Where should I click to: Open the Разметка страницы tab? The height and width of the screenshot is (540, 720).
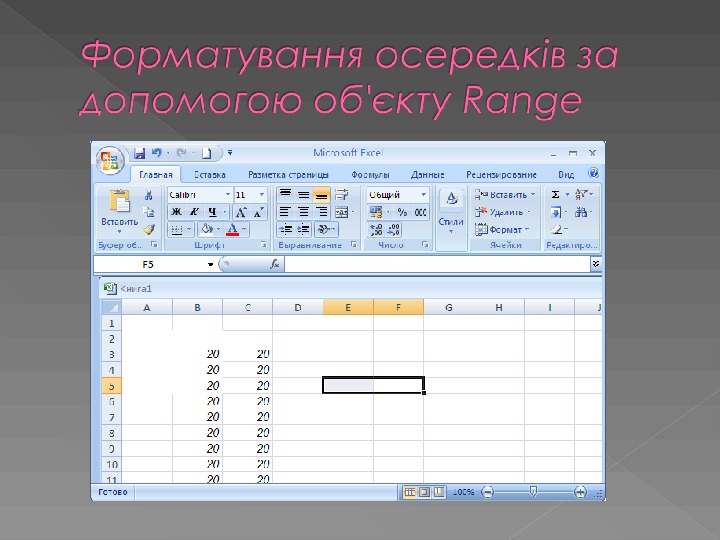tap(288, 174)
